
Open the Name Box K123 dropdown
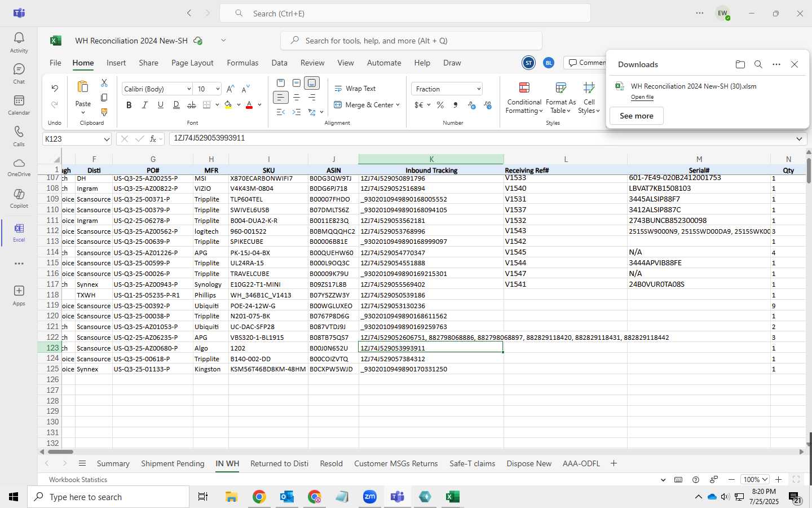[107, 139]
